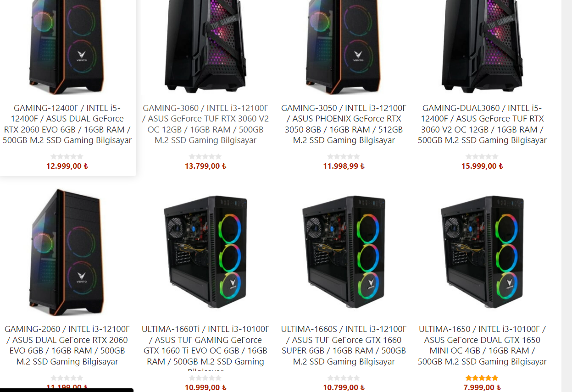Open the ULTIMA-1650 case image
Screen dimensions: 572x392
click(483, 252)
